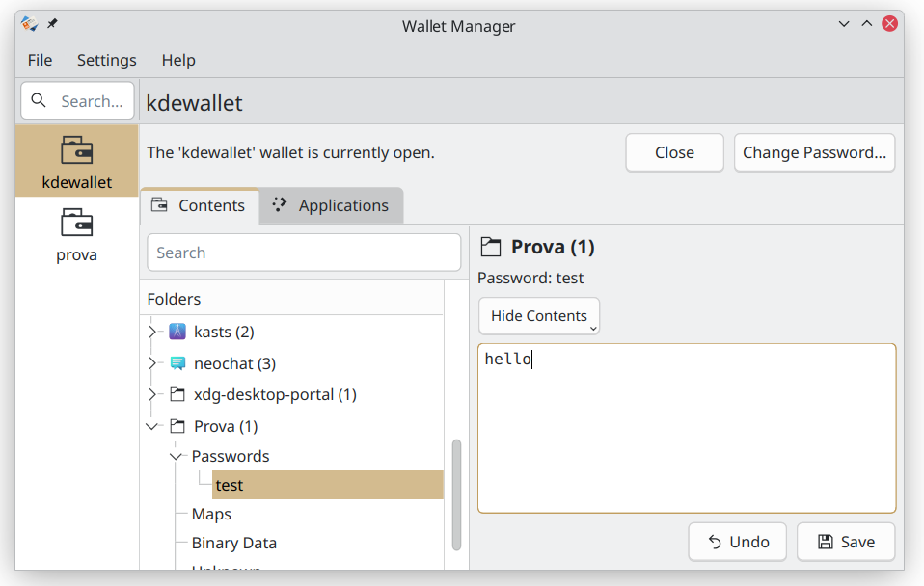The width and height of the screenshot is (924, 586).
Task: Click the Change Password... button
Action: tap(814, 152)
